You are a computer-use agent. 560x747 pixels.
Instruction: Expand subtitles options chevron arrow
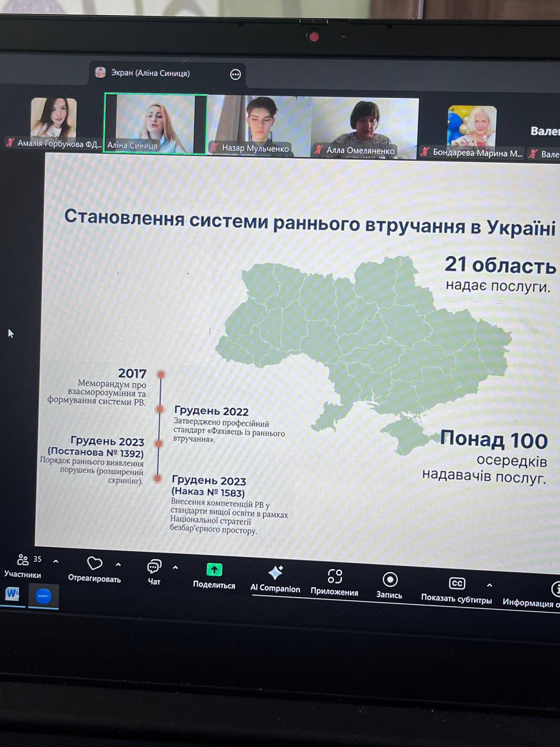(489, 585)
